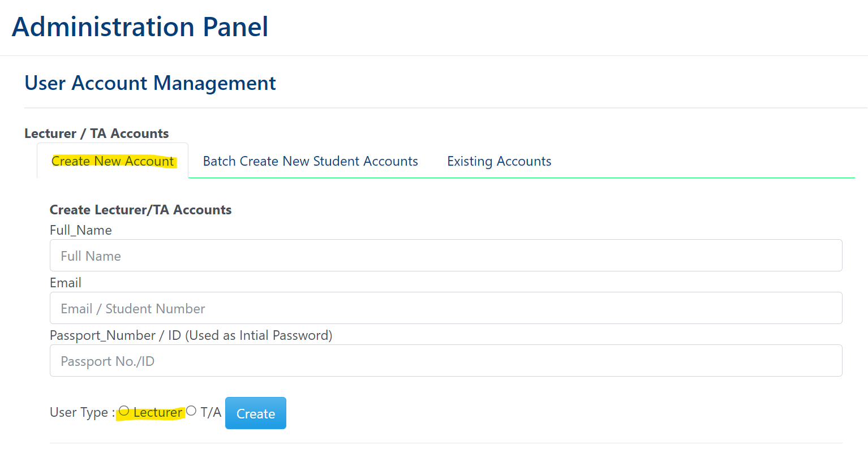
Task: Click the highlighted Lecturer label text
Action: click(x=158, y=413)
